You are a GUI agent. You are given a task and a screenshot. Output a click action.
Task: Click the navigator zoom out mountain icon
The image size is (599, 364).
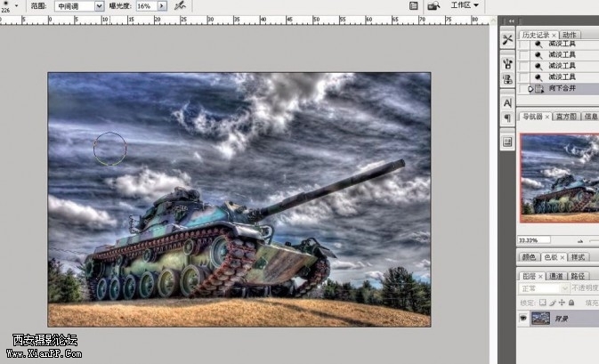coord(580,240)
